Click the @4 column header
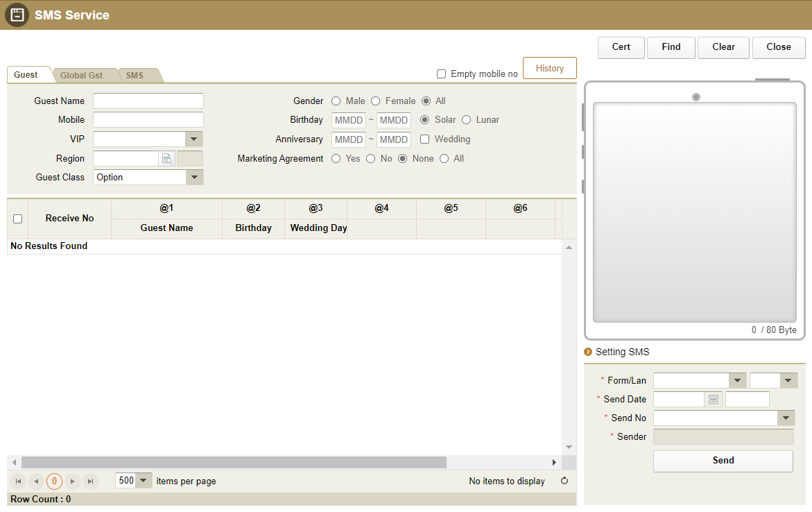Screen dimensions: 812x512 [x=381, y=208]
